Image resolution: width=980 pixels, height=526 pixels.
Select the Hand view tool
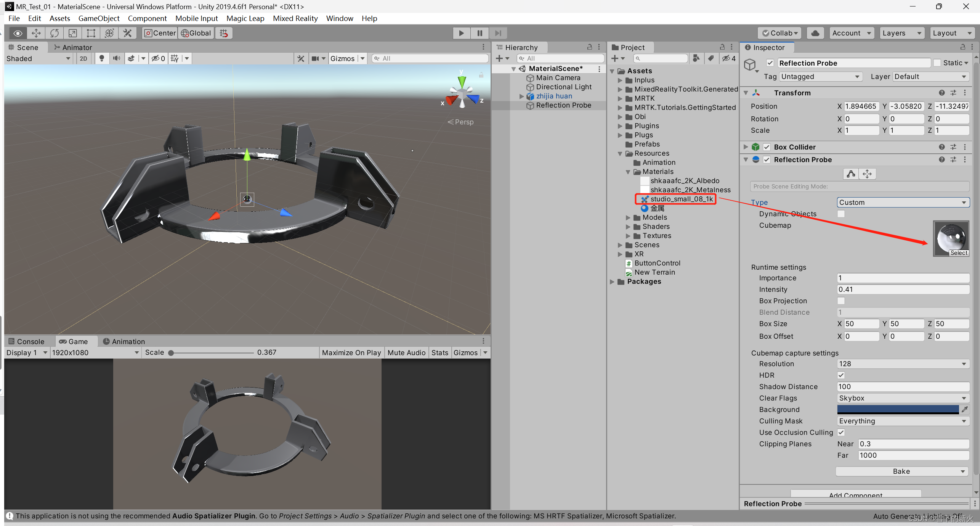pyautogui.click(x=18, y=33)
